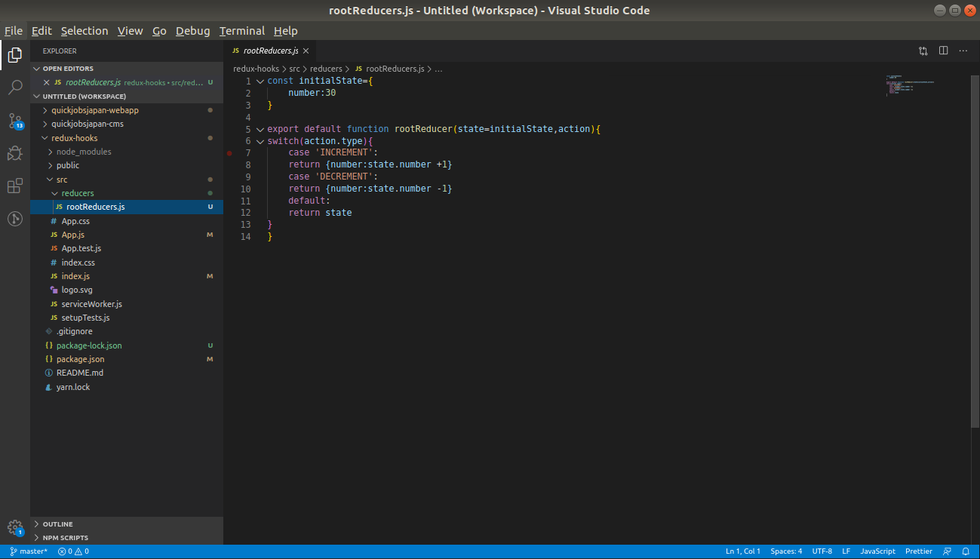The width and height of the screenshot is (980, 559).
Task: Select the rootReducers.js editor tab
Action: pos(270,51)
